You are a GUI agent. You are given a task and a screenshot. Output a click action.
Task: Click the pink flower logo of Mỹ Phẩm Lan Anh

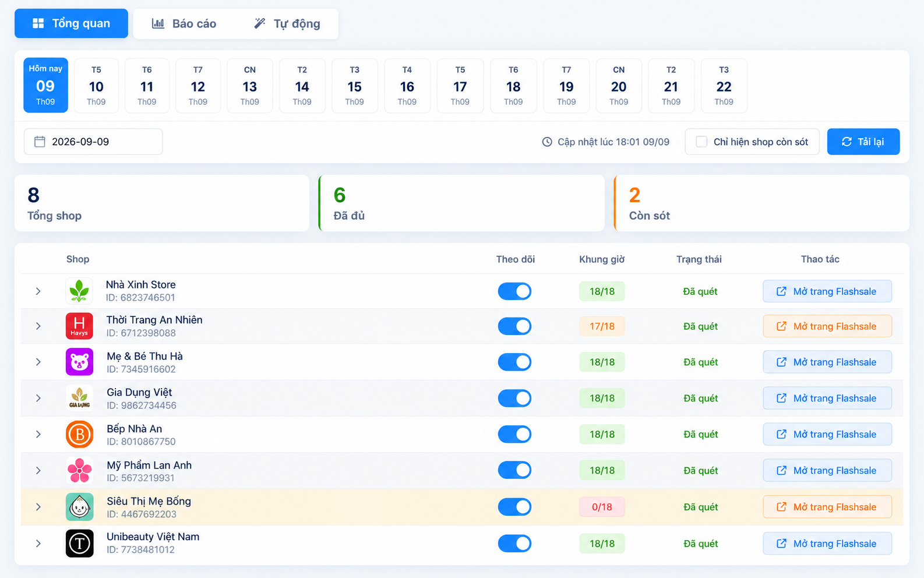coord(79,470)
